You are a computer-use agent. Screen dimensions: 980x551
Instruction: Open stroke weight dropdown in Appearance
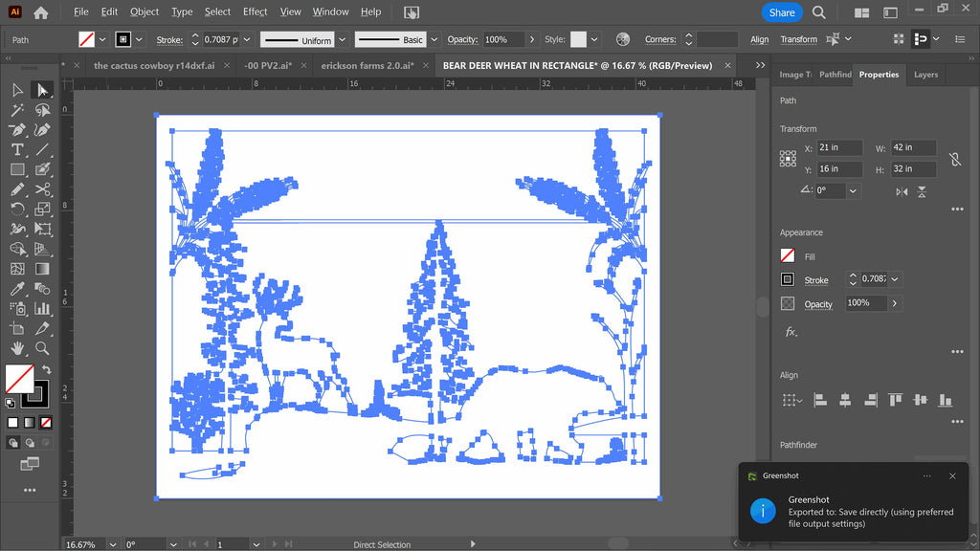(x=895, y=279)
